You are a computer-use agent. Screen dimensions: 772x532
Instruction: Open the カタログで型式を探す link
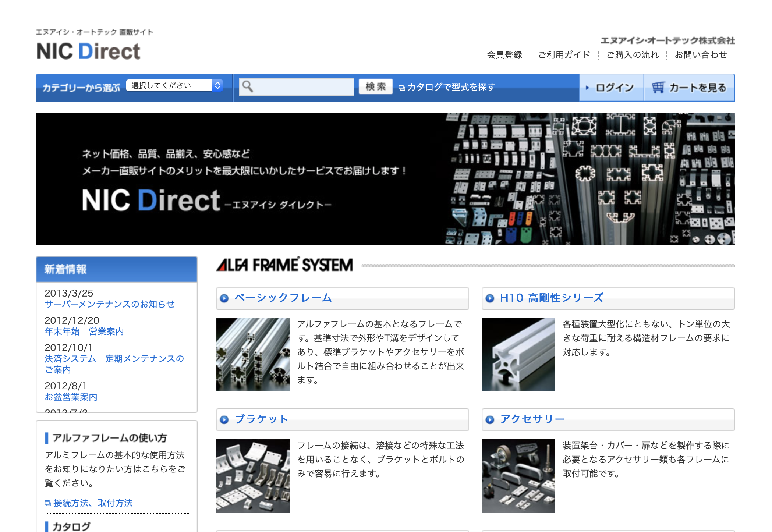click(451, 87)
